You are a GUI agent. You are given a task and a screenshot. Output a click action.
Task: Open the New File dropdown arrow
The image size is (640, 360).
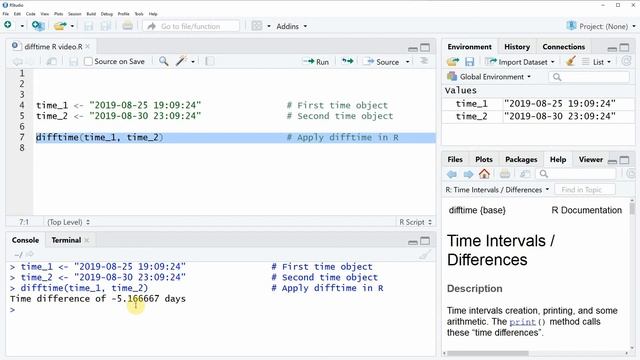[22, 26]
